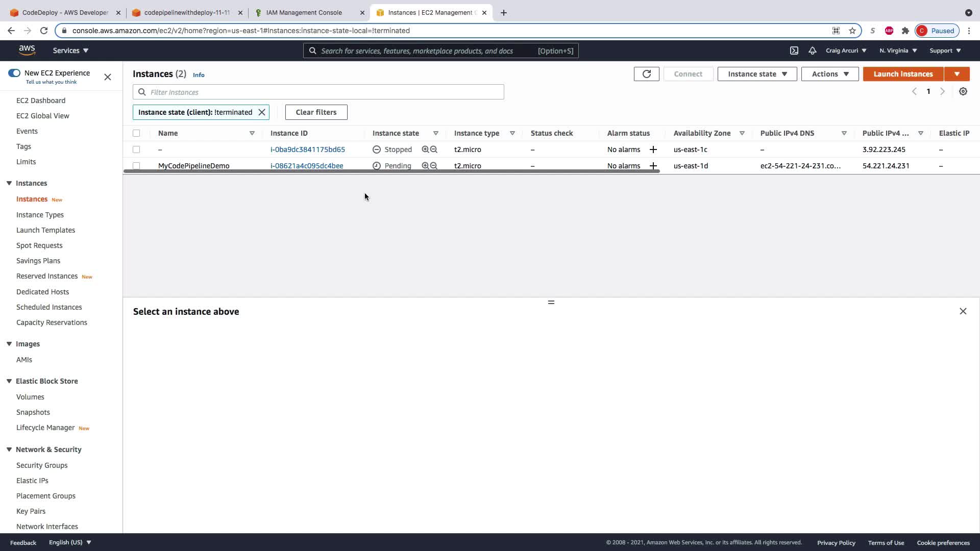
Task: Toggle the New EC2 Experience switch
Action: point(14,73)
